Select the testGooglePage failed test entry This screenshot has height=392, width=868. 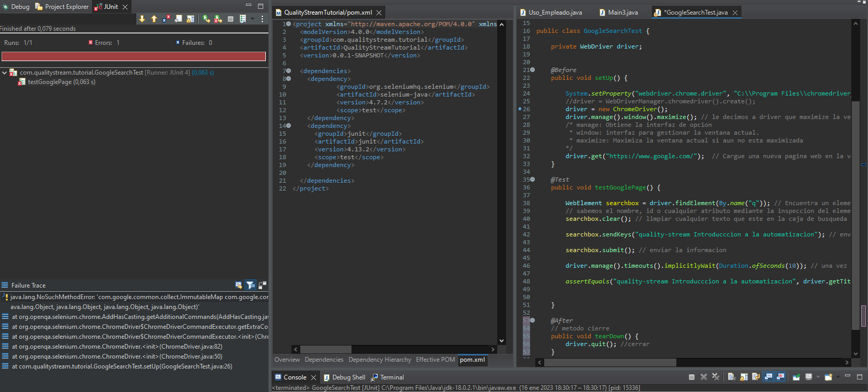tap(61, 82)
